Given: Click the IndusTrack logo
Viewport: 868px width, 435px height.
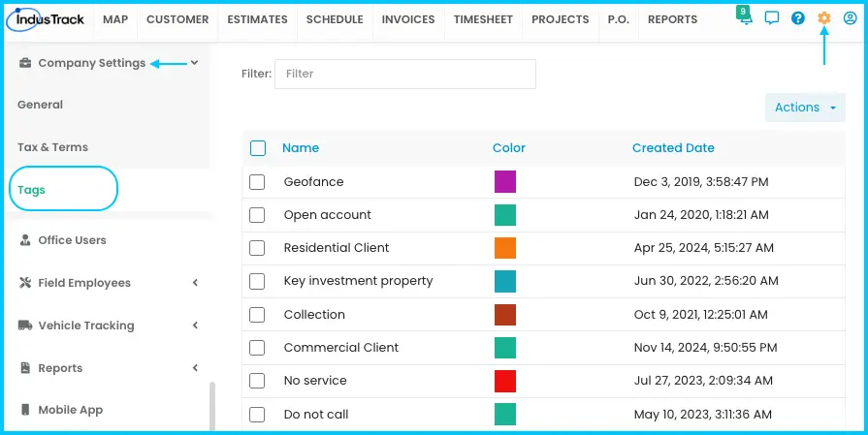Looking at the screenshot, I should 46,20.
